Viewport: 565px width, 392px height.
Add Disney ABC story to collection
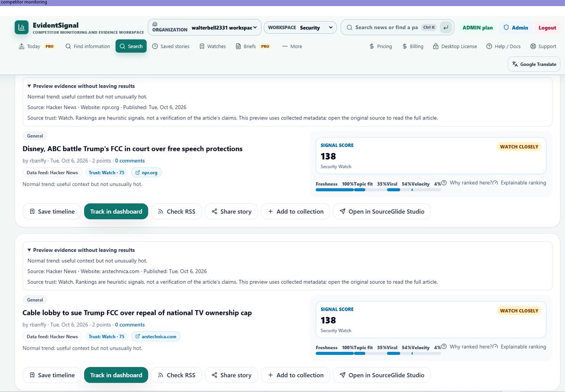pos(296,211)
